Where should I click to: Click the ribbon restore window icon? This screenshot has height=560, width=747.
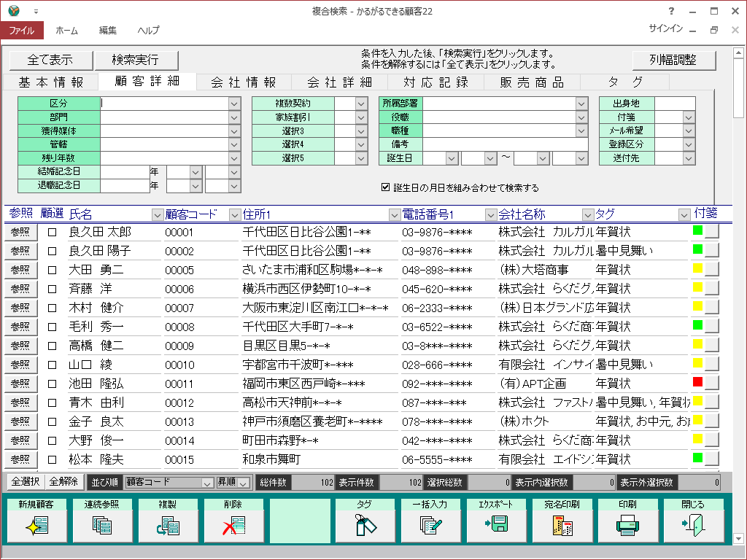pyautogui.click(x=713, y=30)
